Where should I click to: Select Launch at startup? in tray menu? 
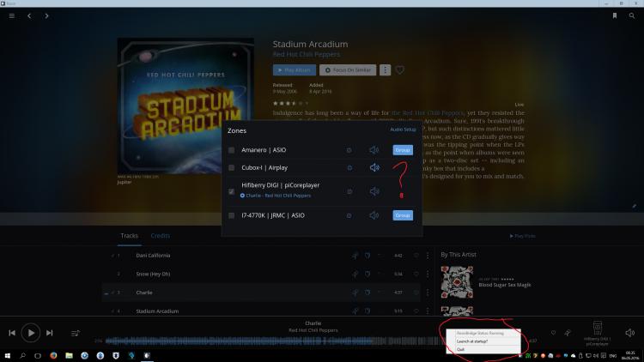click(x=472, y=341)
